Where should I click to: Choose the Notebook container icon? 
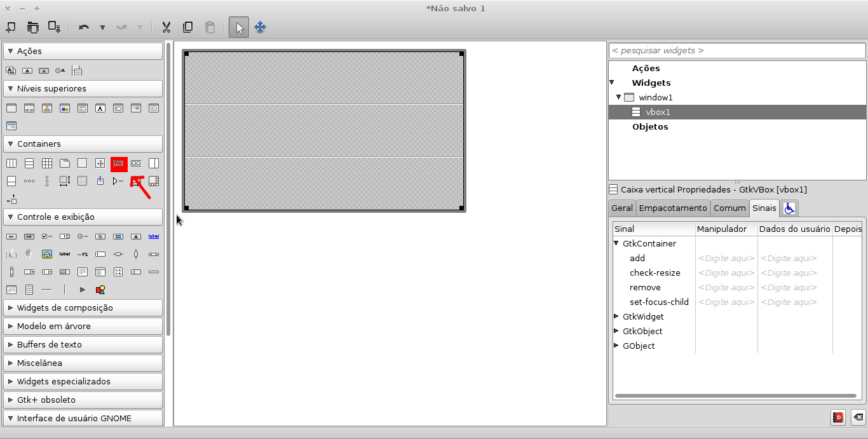(65, 163)
